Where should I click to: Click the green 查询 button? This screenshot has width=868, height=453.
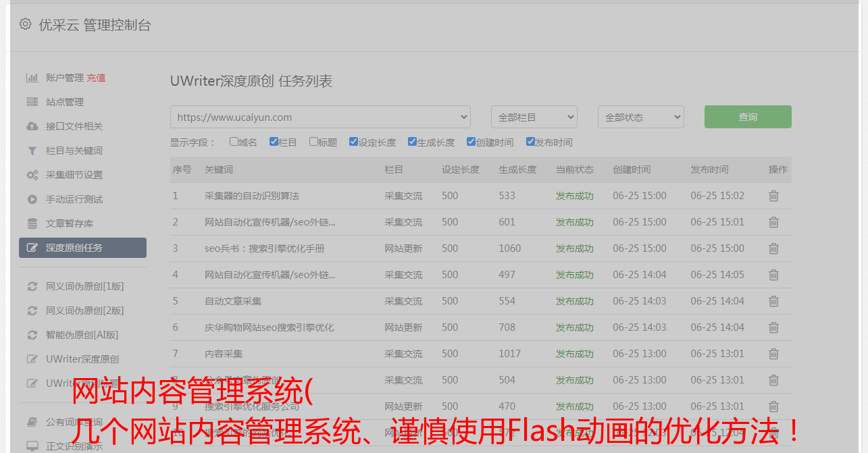[747, 117]
